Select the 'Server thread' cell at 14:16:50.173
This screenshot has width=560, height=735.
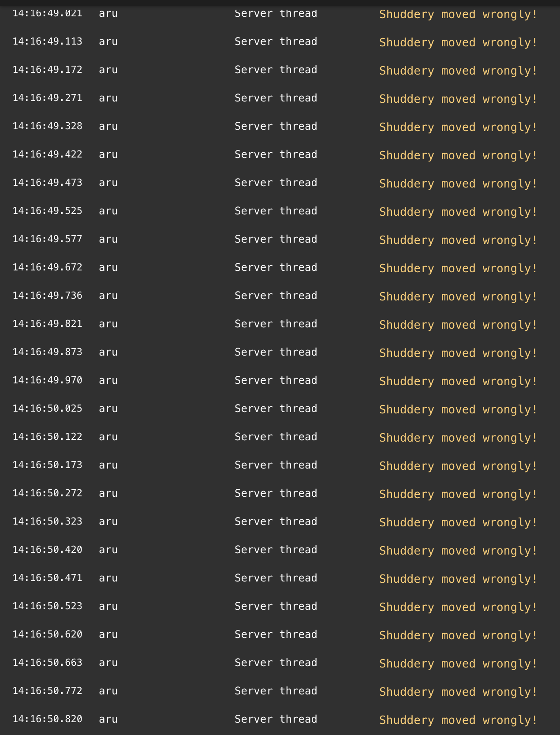(x=276, y=465)
